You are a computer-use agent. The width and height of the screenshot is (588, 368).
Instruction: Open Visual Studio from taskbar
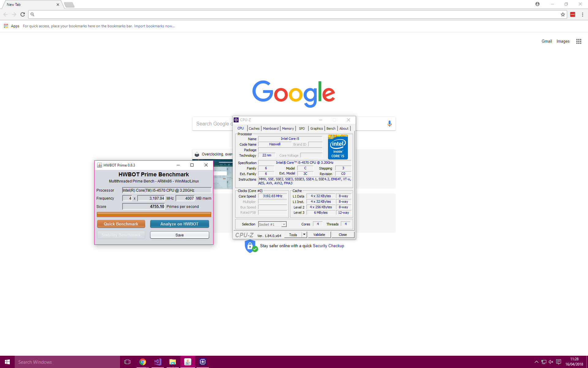(x=157, y=362)
